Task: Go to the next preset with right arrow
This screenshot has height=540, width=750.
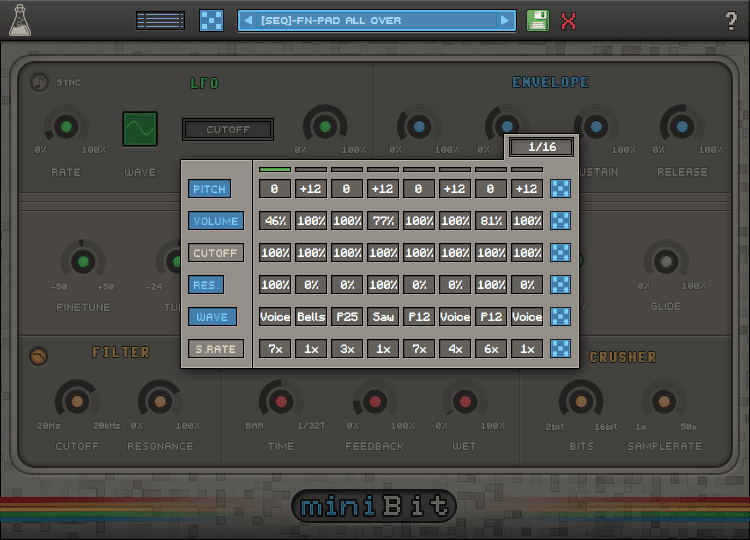Action: [x=506, y=21]
